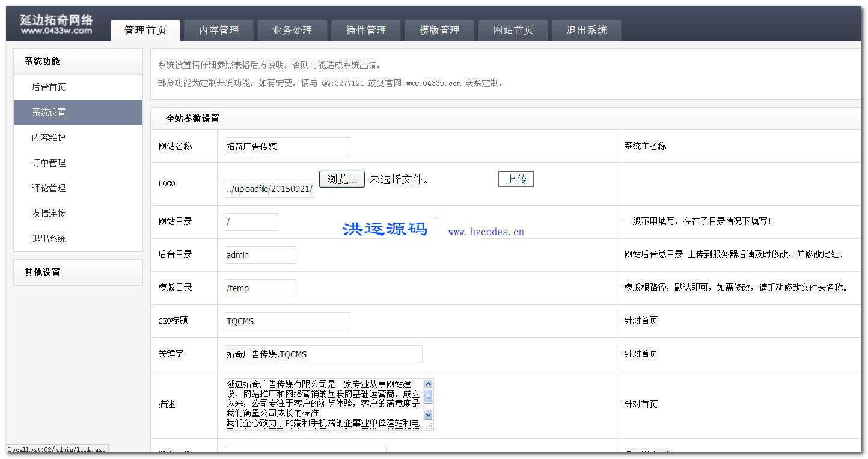Open the 业务处理 tab

click(292, 31)
